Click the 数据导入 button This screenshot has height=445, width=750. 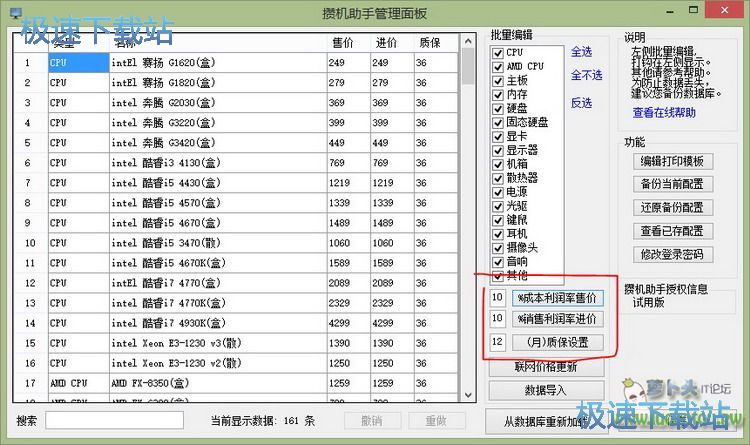(x=546, y=390)
